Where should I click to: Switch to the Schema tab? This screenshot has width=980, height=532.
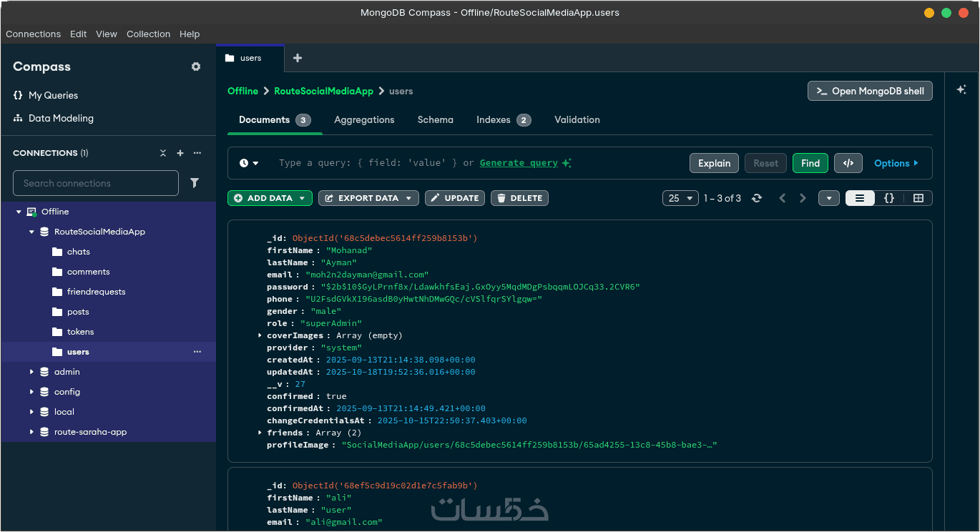436,119
